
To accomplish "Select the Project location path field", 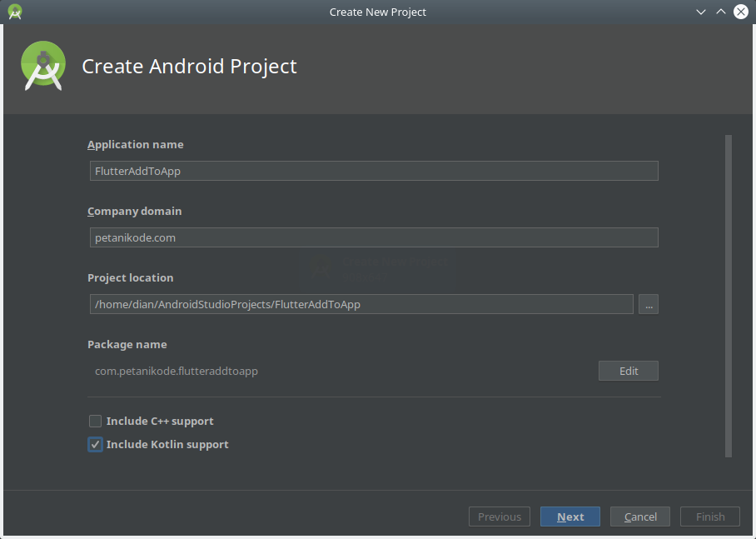I will click(x=361, y=303).
